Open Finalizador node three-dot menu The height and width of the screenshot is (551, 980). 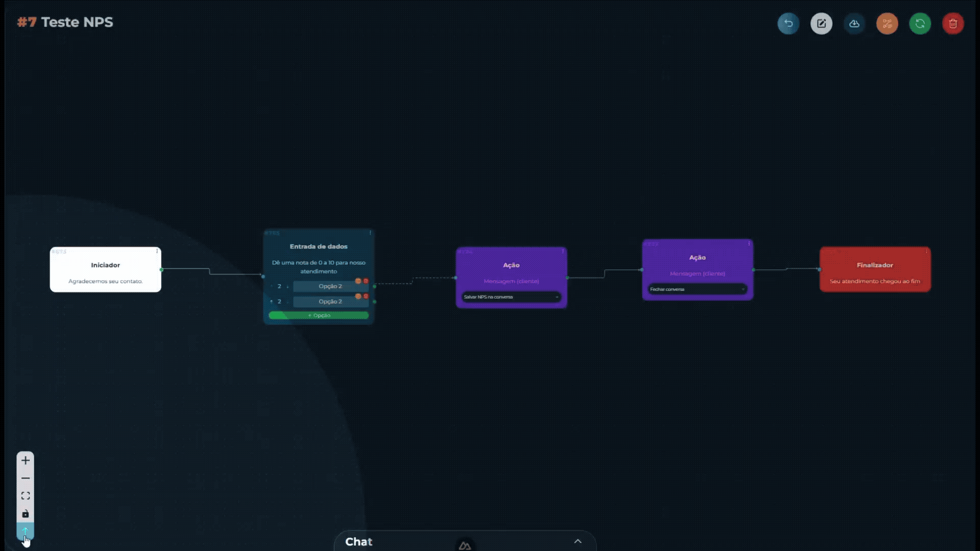point(926,251)
